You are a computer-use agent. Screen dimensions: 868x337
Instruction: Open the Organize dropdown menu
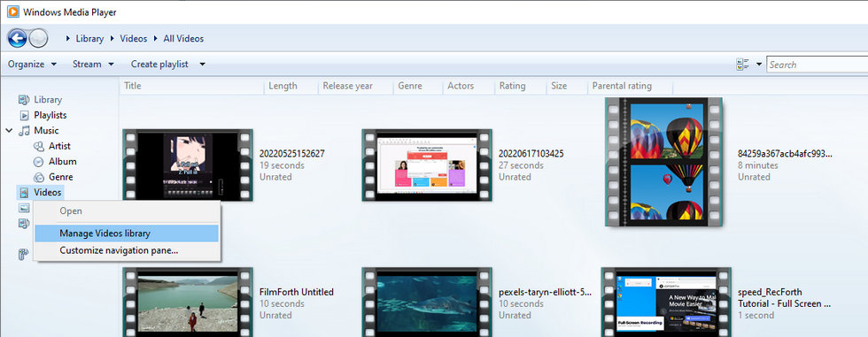point(32,64)
